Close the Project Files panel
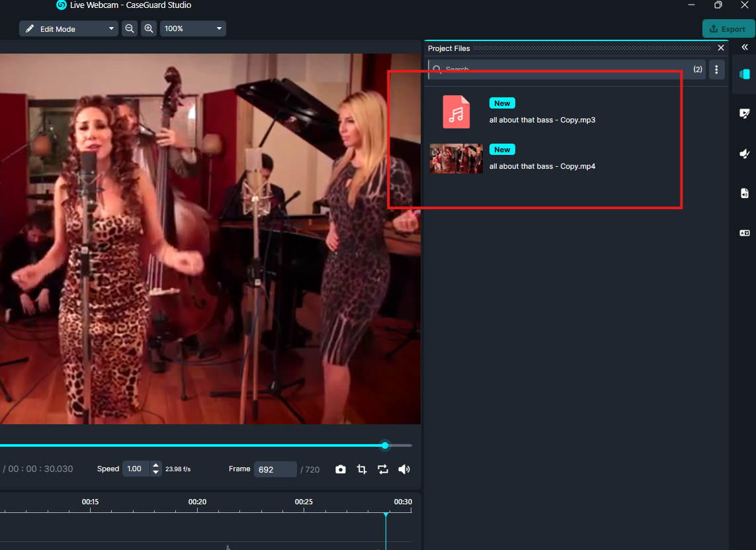This screenshot has width=756, height=550. (721, 48)
